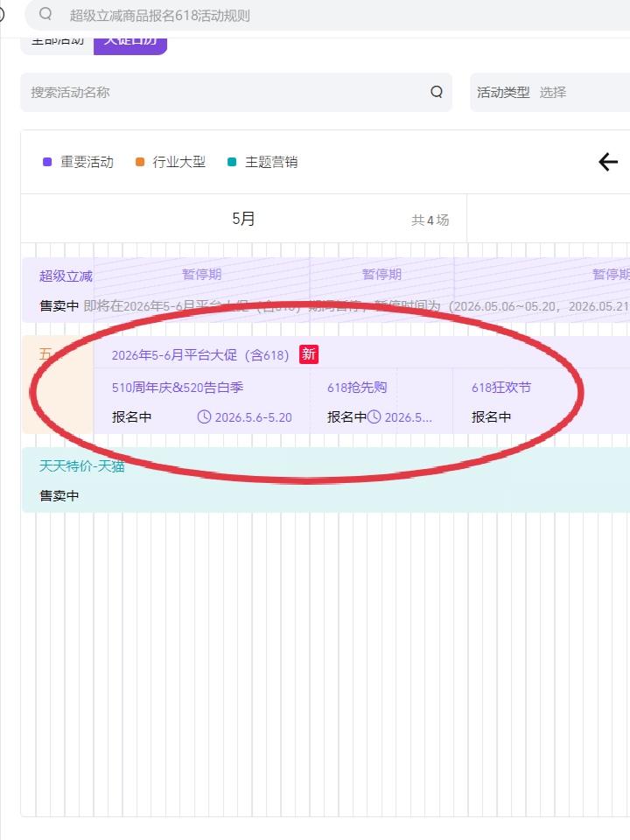Open 天天特价-天猫 activity

[82, 466]
